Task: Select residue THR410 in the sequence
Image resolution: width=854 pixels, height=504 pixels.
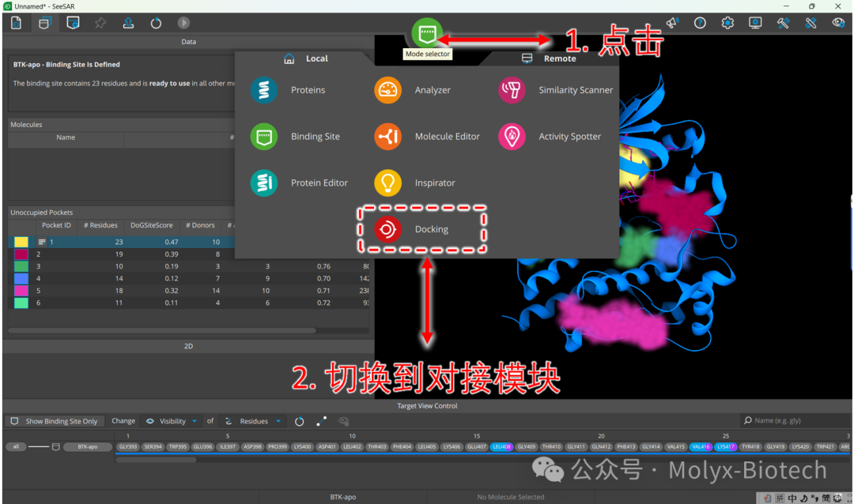Action: (x=551, y=447)
